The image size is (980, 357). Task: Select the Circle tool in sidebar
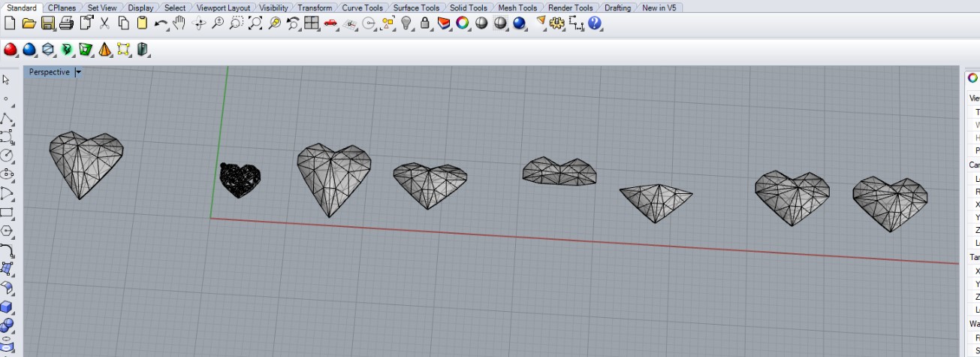(x=7, y=156)
